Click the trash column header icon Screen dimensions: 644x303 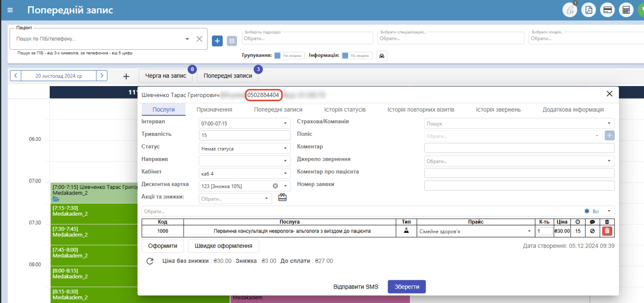(x=607, y=222)
